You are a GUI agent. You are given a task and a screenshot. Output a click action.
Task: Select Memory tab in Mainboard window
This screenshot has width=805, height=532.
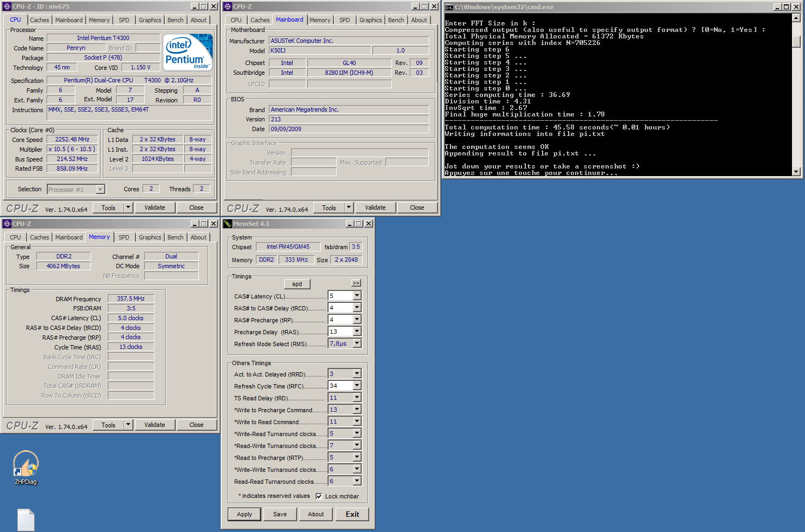[320, 20]
